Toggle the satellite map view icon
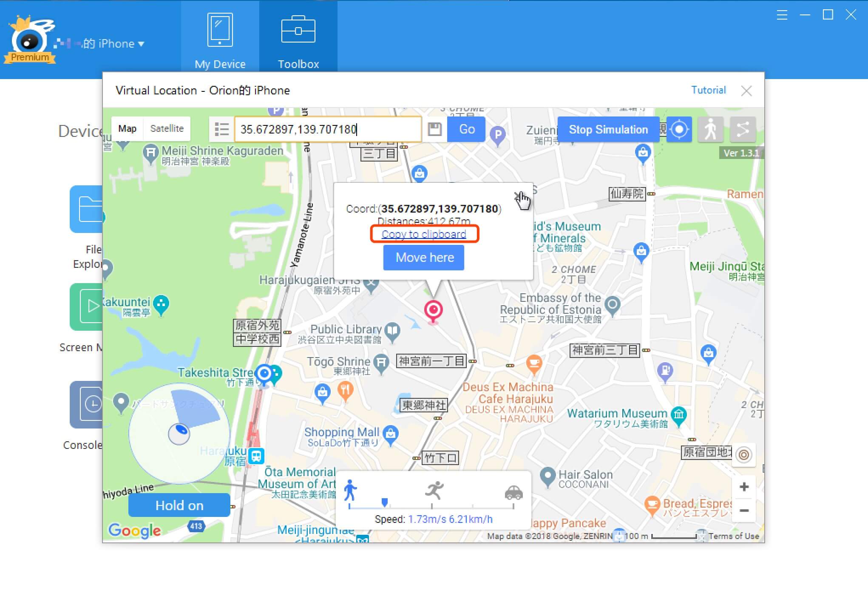This screenshot has height=613, width=868. (x=168, y=129)
